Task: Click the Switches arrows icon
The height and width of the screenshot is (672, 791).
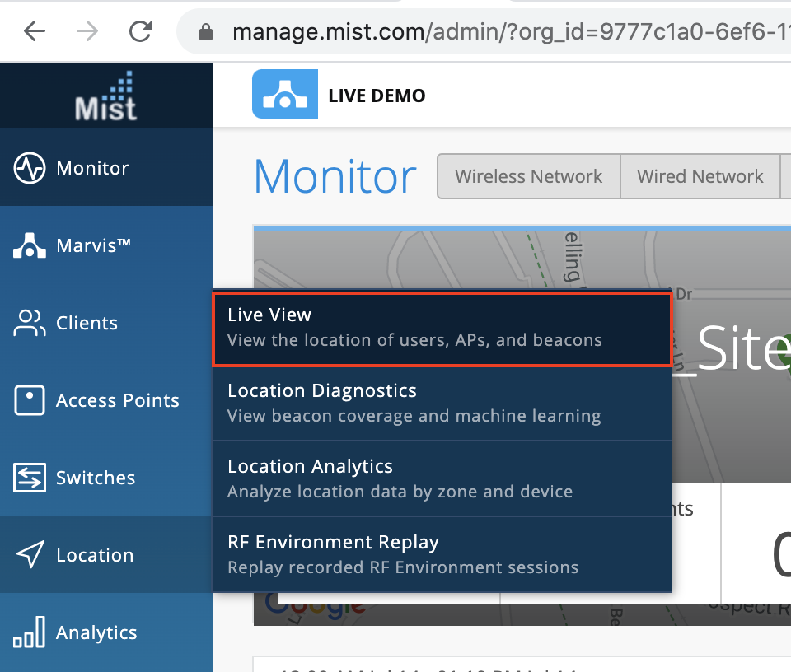Action: pos(30,478)
